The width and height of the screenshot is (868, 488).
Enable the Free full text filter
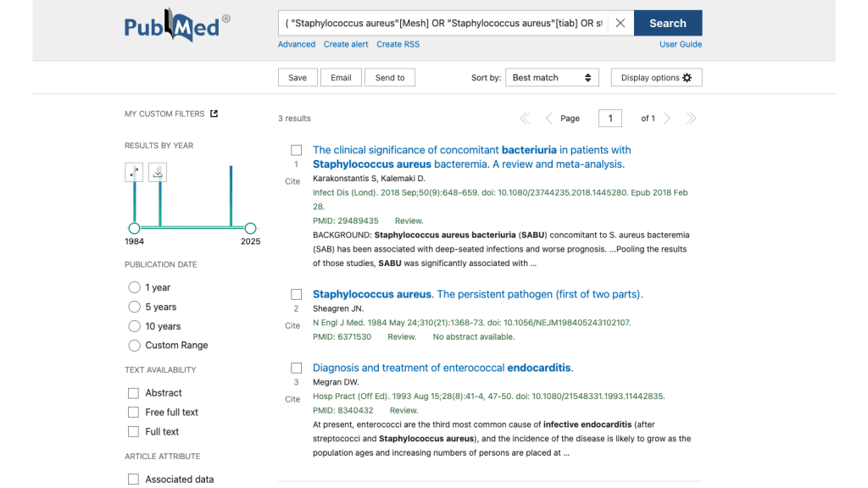click(133, 412)
